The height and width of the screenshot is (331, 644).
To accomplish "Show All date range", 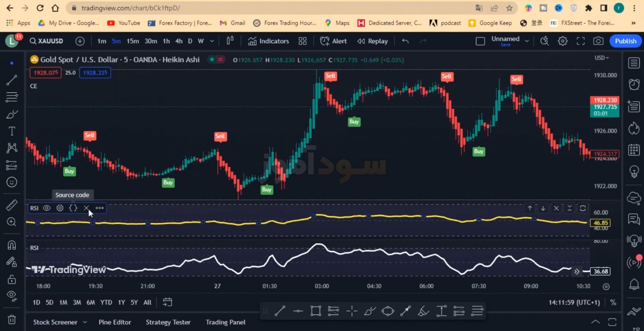I will 147,302.
